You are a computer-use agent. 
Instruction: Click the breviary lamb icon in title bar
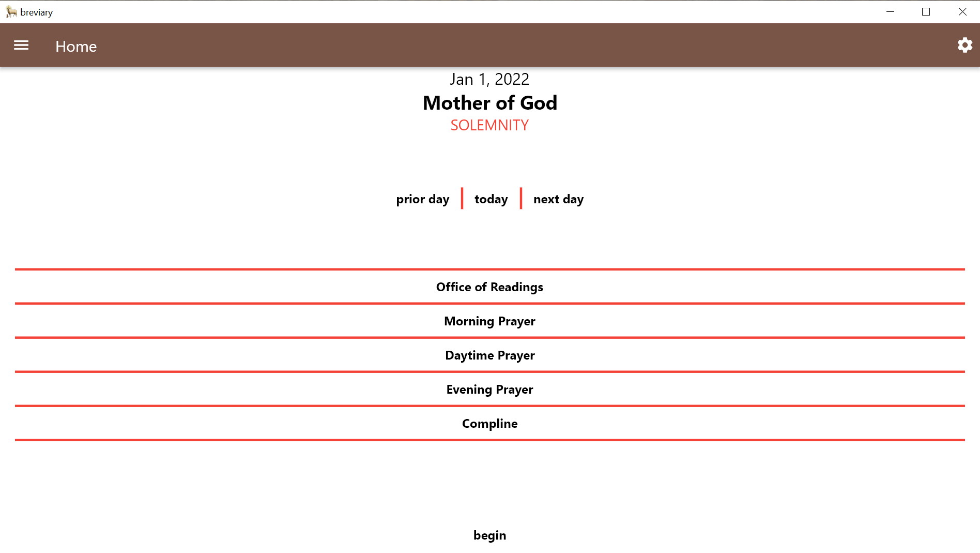click(10, 11)
